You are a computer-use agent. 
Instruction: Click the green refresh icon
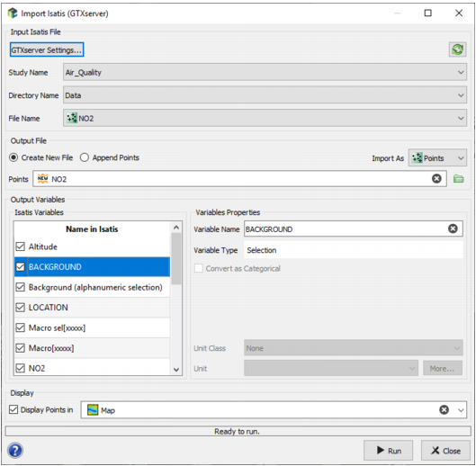(x=457, y=49)
